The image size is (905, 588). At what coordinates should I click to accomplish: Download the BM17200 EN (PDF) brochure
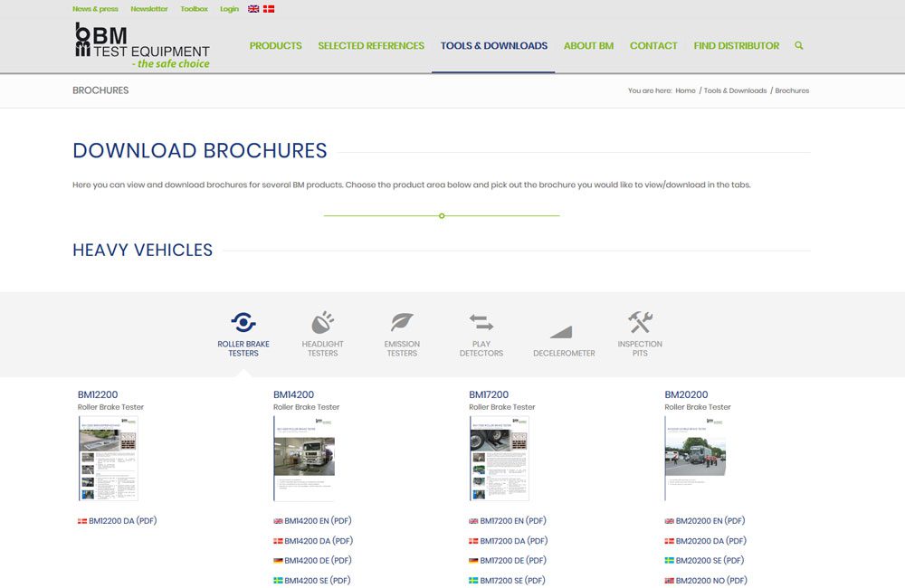click(512, 520)
